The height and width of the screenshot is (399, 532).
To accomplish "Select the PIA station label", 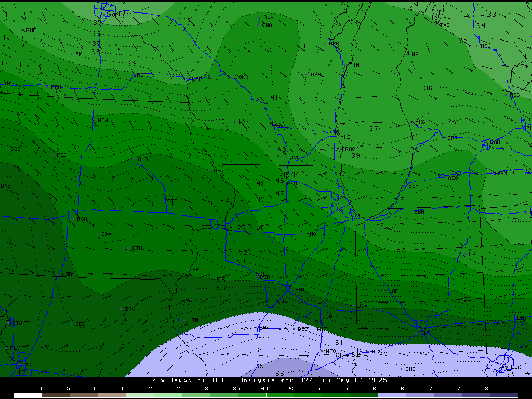I will [265, 277].
